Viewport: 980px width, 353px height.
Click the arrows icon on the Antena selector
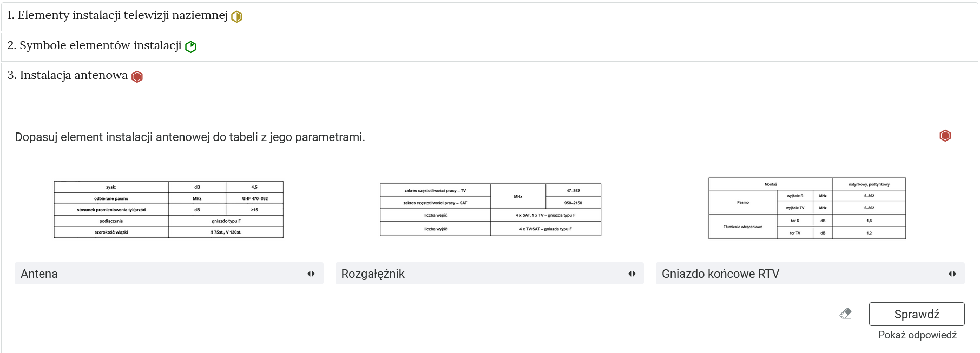pyautogui.click(x=312, y=274)
